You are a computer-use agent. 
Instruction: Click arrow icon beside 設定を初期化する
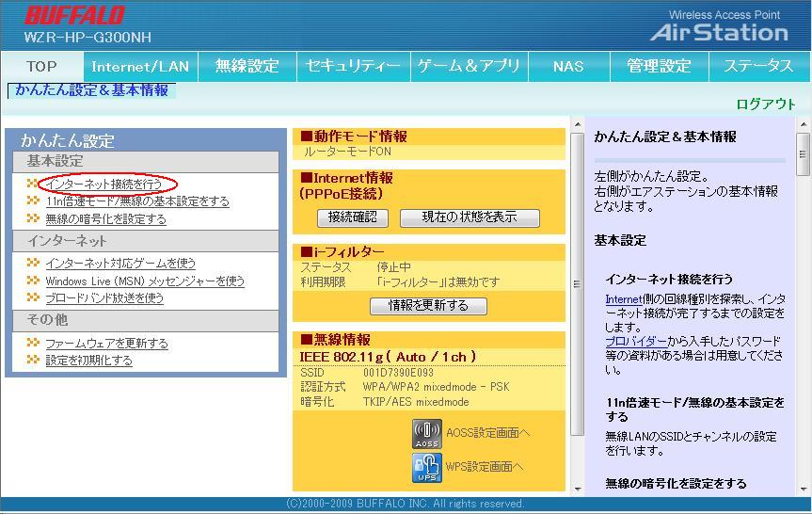(33, 360)
